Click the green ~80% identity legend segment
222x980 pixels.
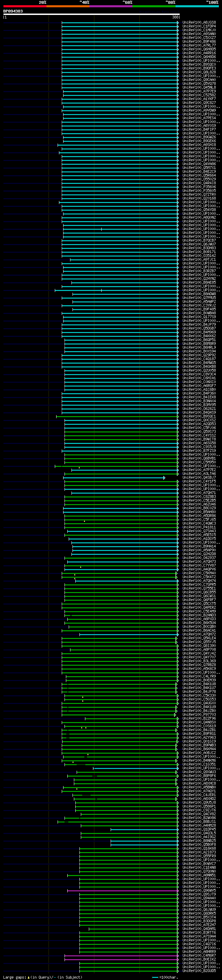tap(154, 6)
